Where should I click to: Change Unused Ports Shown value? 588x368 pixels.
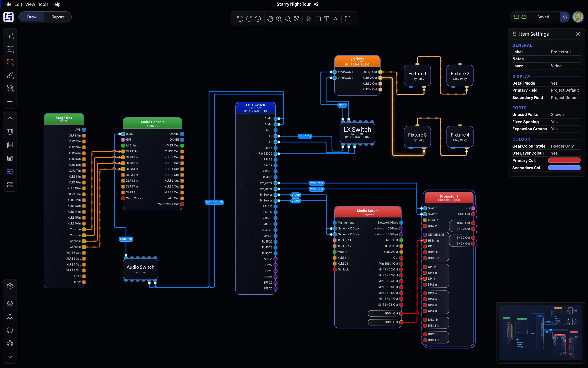(557, 115)
